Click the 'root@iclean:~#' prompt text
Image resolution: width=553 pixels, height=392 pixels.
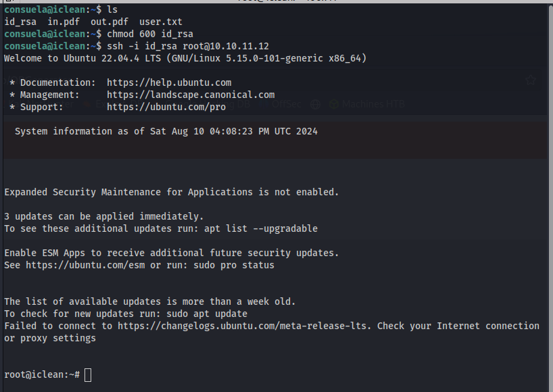(42, 374)
